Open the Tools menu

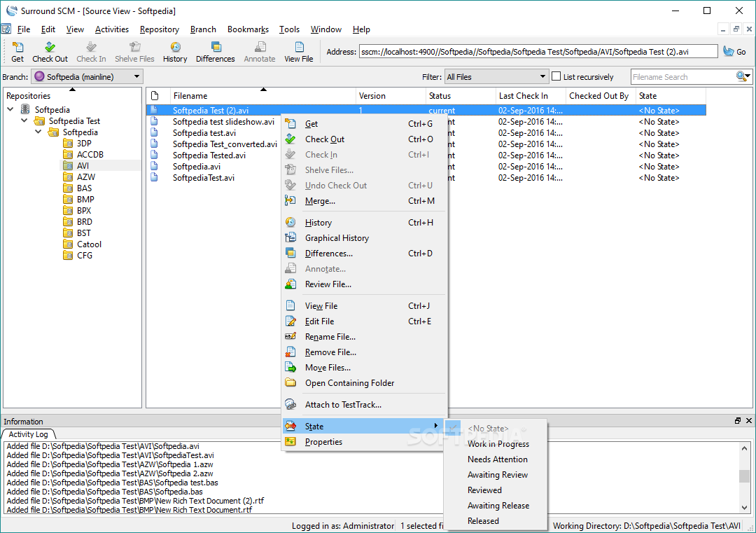pyautogui.click(x=289, y=29)
